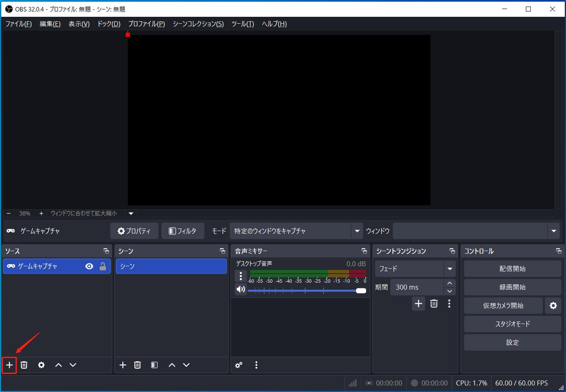Open the シーンコレクション menu
This screenshot has width=566, height=392.
pyautogui.click(x=197, y=24)
